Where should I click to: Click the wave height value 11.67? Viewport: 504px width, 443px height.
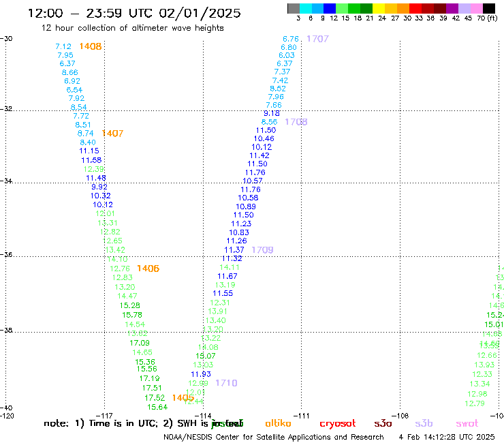(x=227, y=276)
